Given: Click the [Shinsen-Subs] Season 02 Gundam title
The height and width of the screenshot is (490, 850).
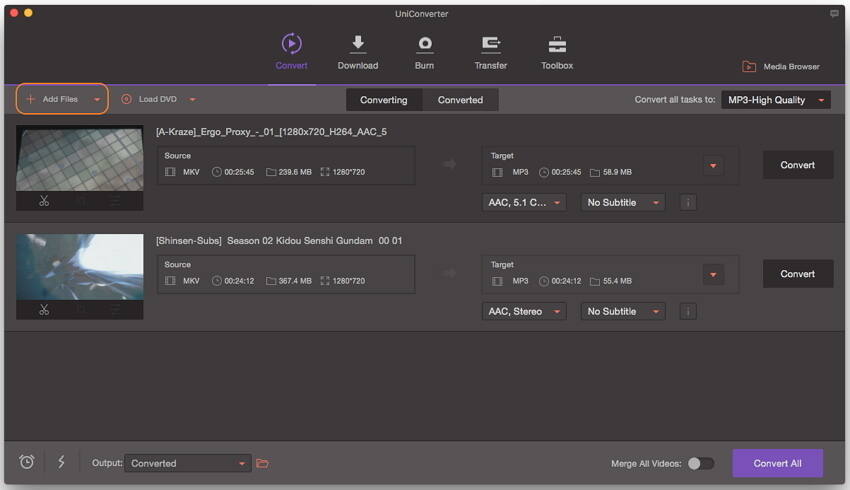Looking at the screenshot, I should (x=279, y=241).
